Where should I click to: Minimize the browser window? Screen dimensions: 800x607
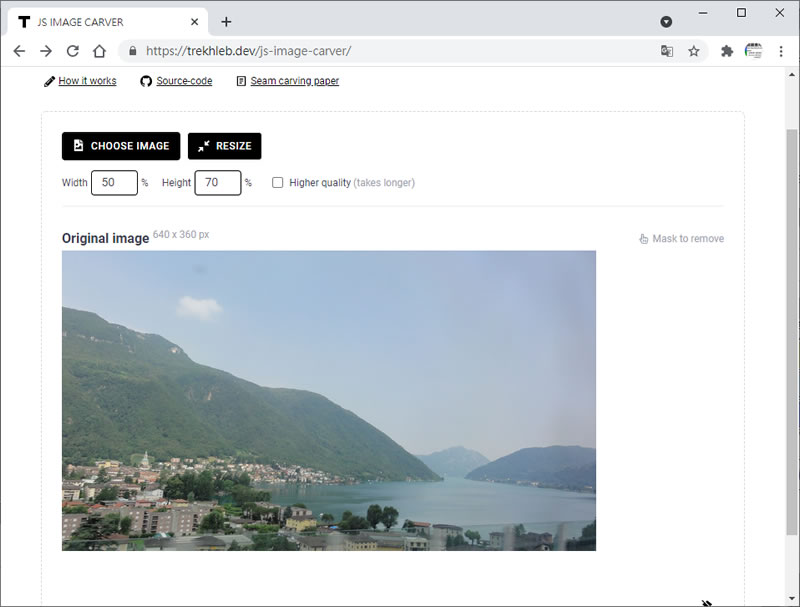tap(703, 13)
